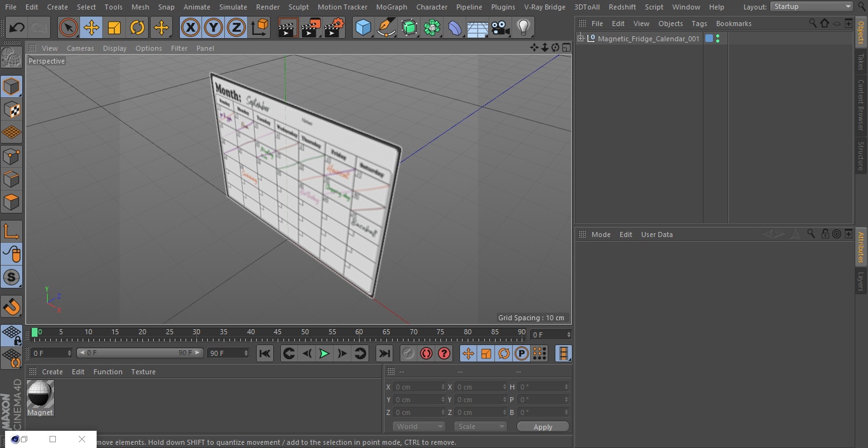Toggle viewport maximize icon
Screen dimensions: 868x448
pyautogui.click(x=566, y=48)
